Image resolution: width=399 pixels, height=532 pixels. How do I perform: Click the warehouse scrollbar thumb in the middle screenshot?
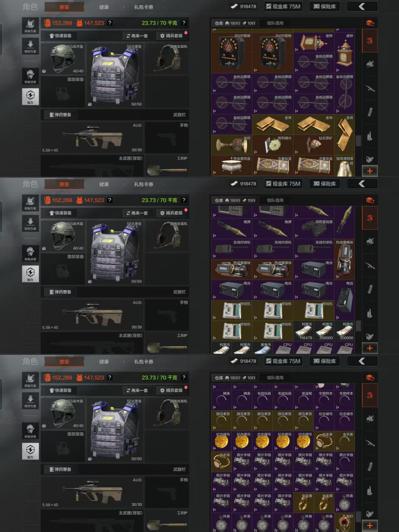358,326
